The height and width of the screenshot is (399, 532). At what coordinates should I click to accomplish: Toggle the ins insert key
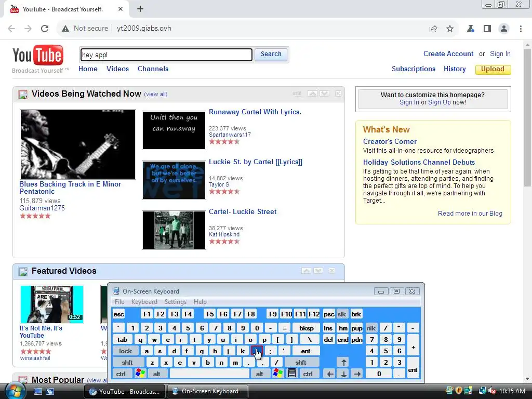(328, 328)
